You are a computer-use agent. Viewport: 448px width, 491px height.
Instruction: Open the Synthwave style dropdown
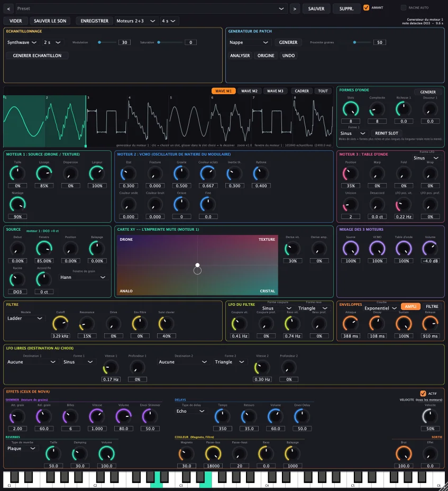tap(22, 42)
